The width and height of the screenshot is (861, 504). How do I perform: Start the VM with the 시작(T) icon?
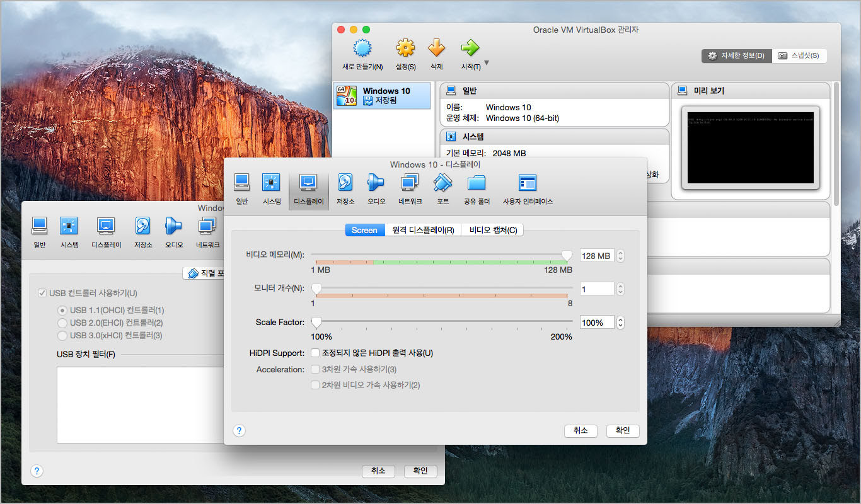point(470,48)
